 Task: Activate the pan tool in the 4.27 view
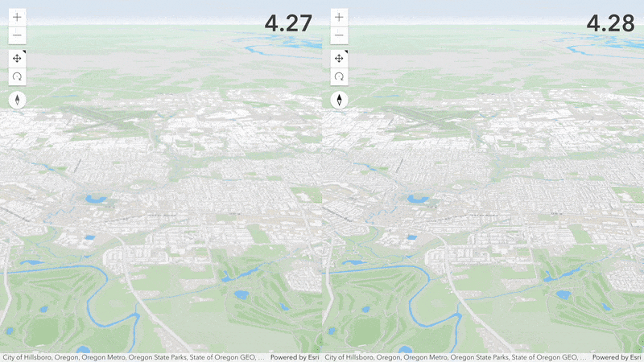click(x=17, y=58)
